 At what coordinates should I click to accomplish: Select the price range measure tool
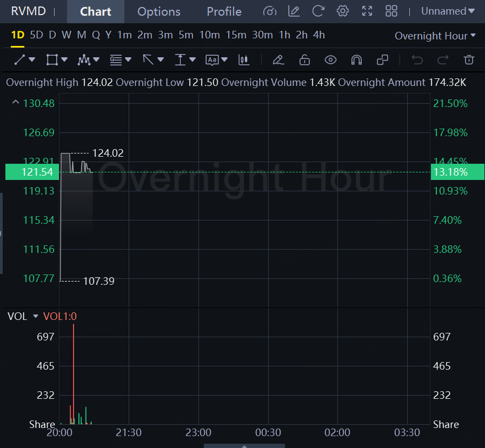click(x=180, y=59)
